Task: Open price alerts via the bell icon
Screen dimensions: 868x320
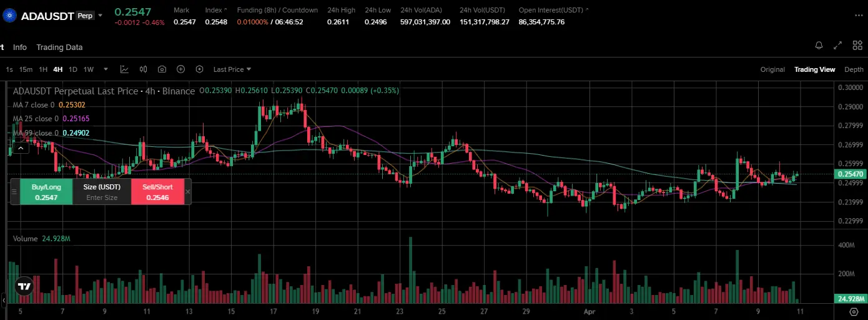Action: click(x=819, y=46)
